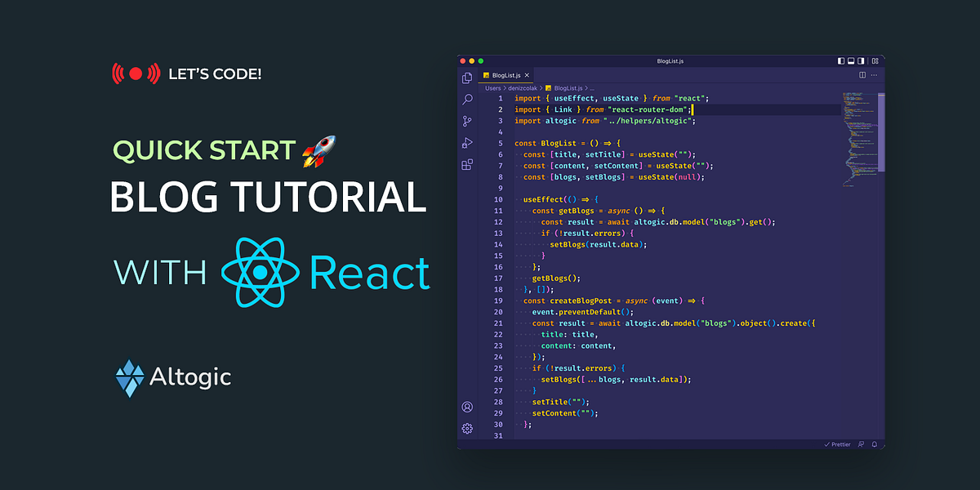Open the Manage gear menu

click(x=467, y=428)
